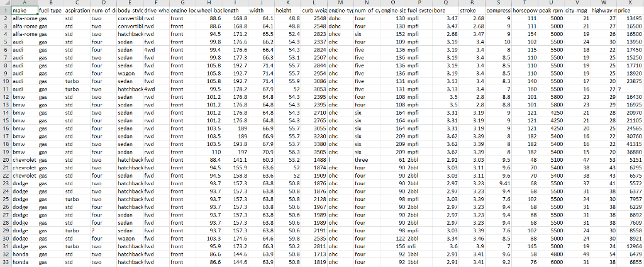Select compression cell 9.41
Image resolution: width=644 pixels, height=267 pixels.
coord(498,184)
